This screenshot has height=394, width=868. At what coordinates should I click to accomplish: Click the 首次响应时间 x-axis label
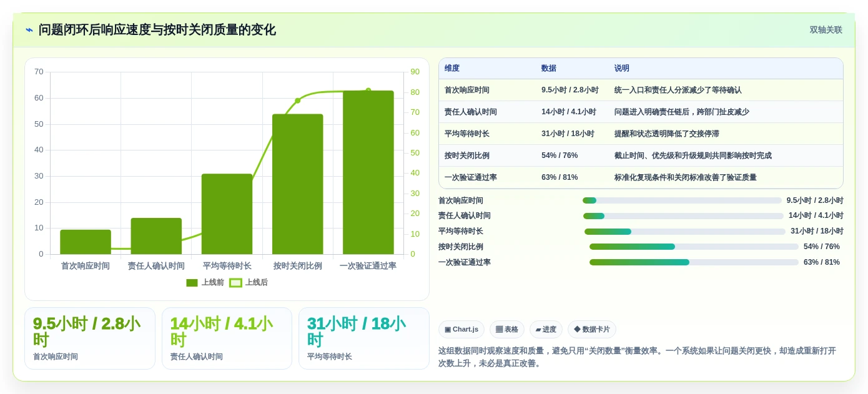(86, 266)
